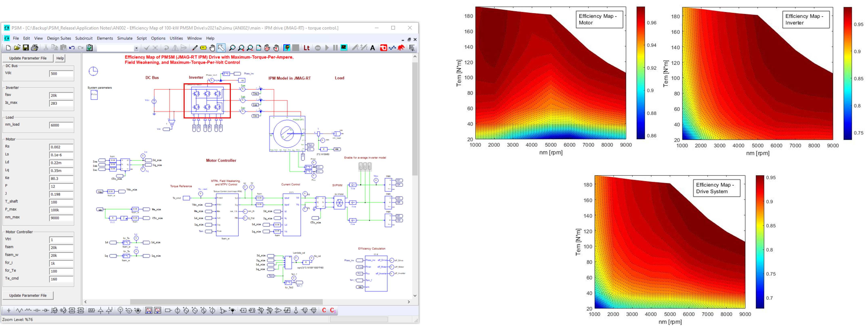This screenshot has width=868, height=328.
Task: Open the toolbar combo box dropdown
Action: (x=136, y=48)
